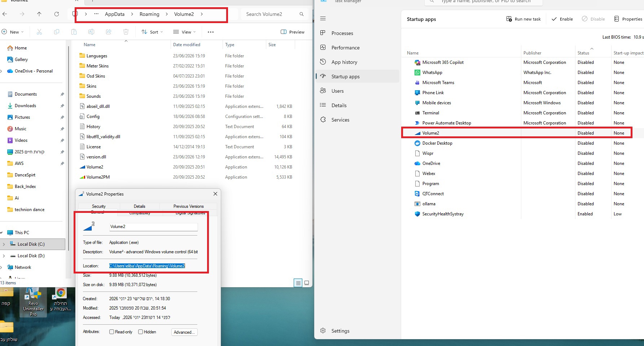
Task: Click the Delete trash icon in Explorer toolbar
Action: click(126, 32)
